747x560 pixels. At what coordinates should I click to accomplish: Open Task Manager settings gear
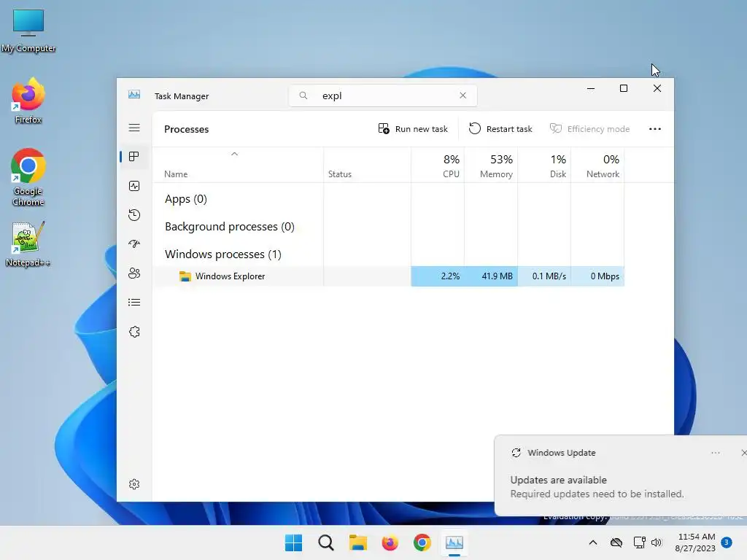134,484
